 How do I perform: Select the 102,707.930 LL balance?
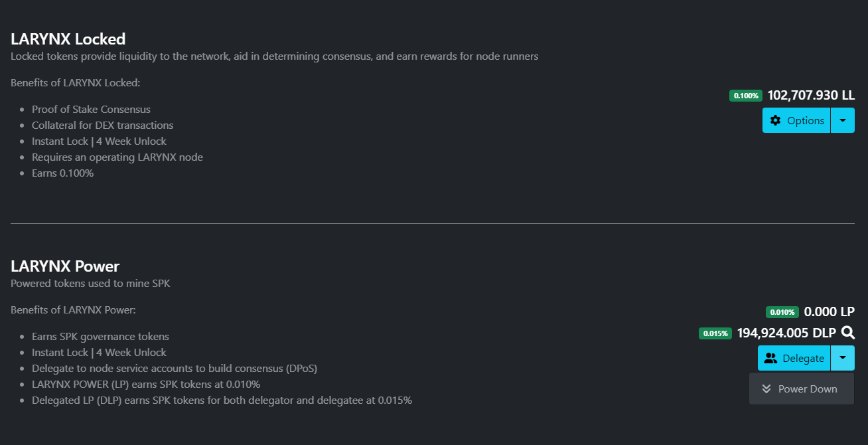pos(811,95)
